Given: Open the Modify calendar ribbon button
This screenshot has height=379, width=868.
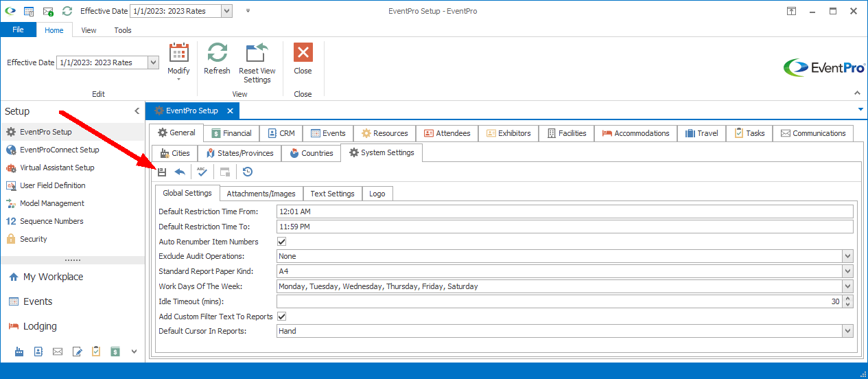Looking at the screenshot, I should [x=178, y=62].
